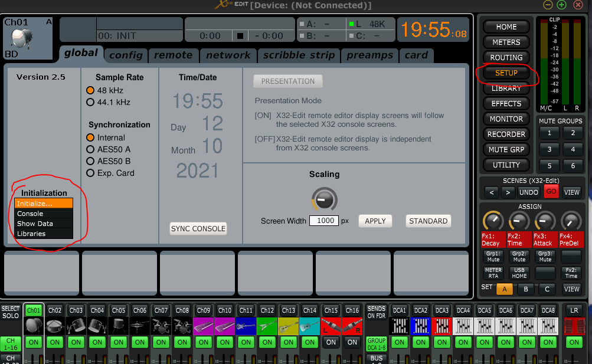Click APPLY next to Screen Width
The height and width of the screenshot is (364, 592).
(375, 221)
